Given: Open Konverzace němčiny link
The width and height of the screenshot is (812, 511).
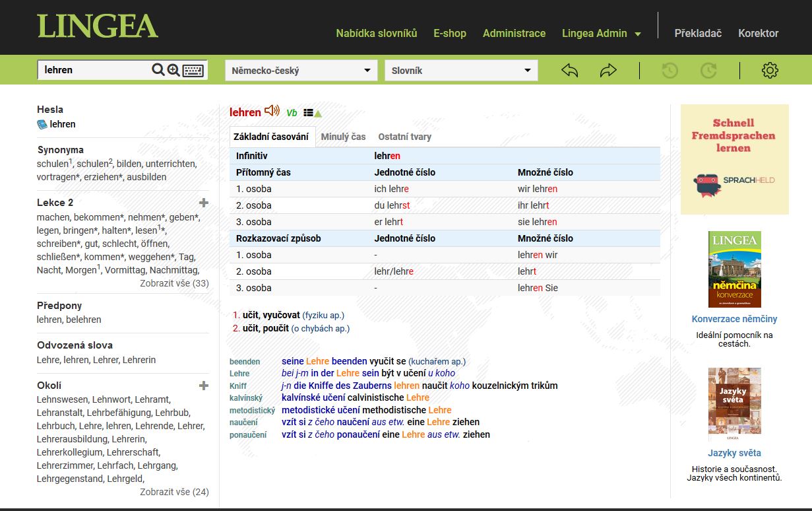Looking at the screenshot, I should [x=734, y=319].
